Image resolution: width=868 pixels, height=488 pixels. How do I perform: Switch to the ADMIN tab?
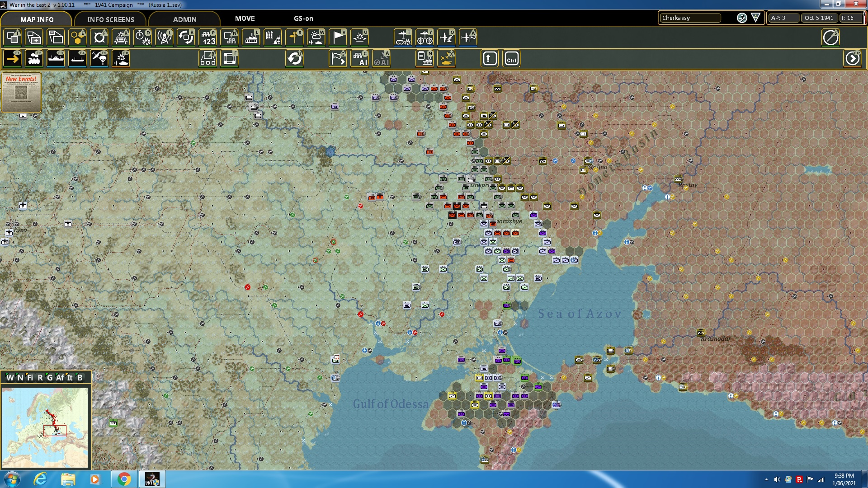184,19
